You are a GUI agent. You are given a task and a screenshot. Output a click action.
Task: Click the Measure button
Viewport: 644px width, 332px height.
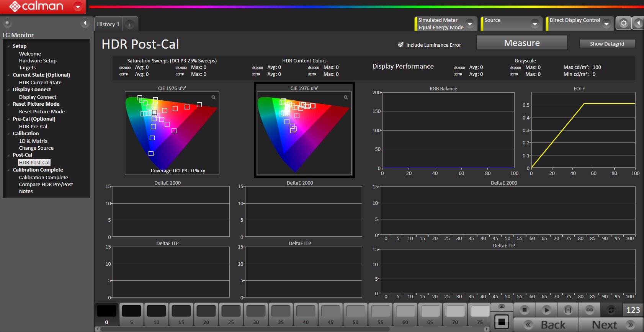click(521, 43)
